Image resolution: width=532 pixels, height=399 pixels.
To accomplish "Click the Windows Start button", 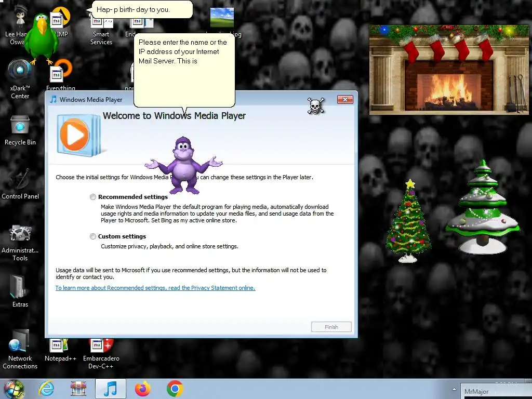I will (14, 389).
